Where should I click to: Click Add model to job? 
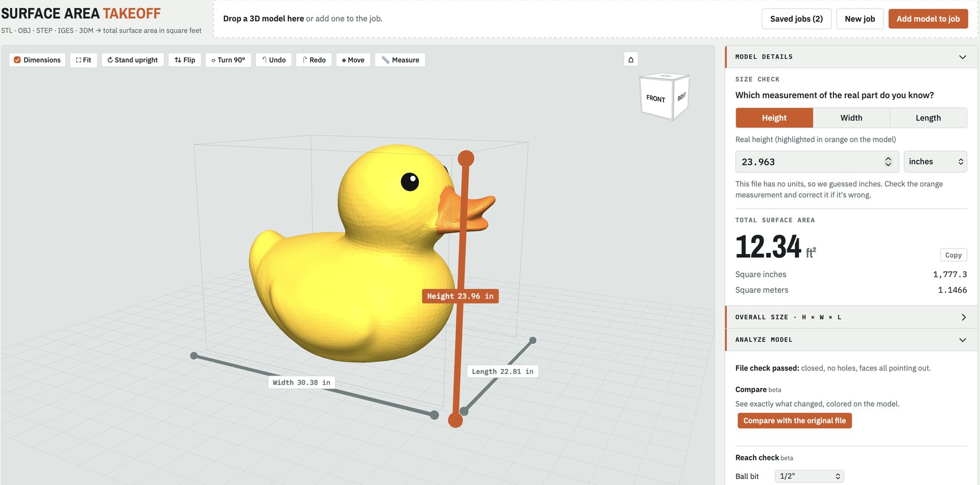click(x=928, y=19)
